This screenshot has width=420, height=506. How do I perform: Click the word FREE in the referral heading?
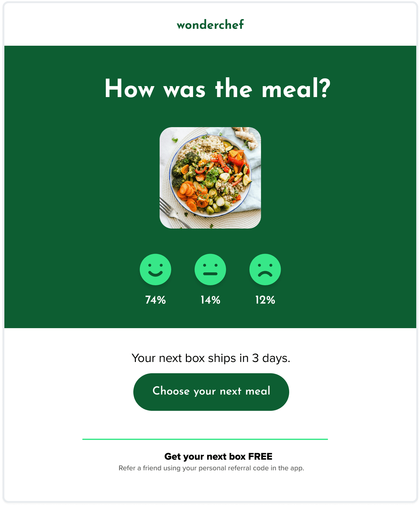tap(260, 457)
